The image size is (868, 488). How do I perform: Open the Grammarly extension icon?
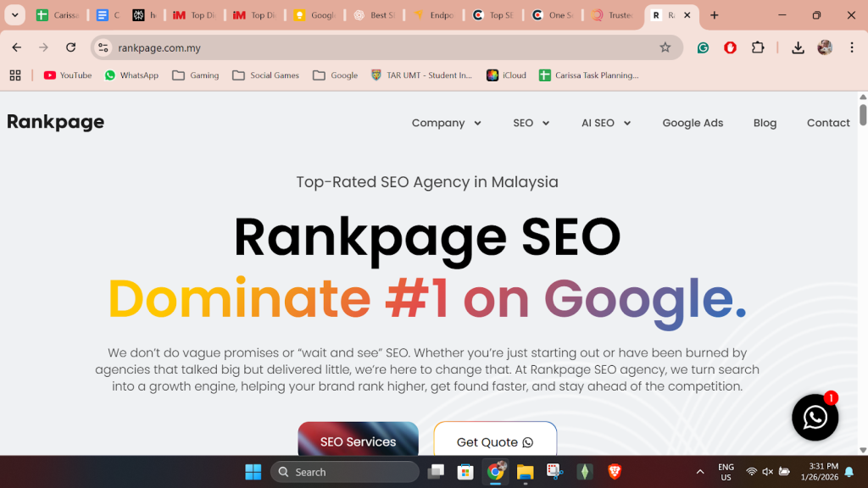[703, 47]
